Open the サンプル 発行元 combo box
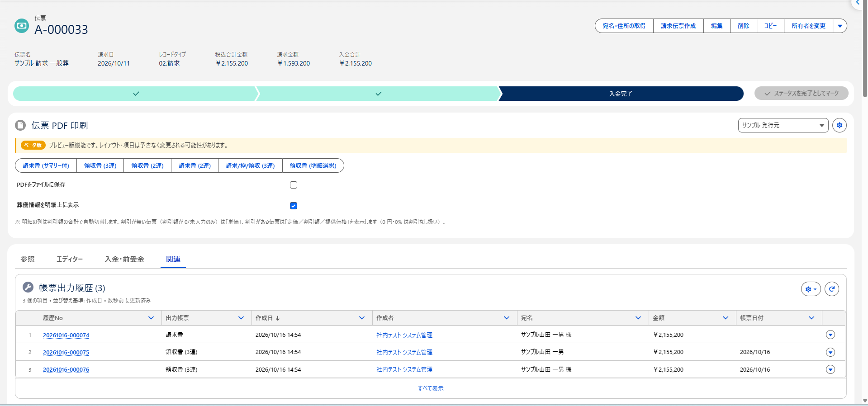The height and width of the screenshot is (406, 868). click(783, 125)
